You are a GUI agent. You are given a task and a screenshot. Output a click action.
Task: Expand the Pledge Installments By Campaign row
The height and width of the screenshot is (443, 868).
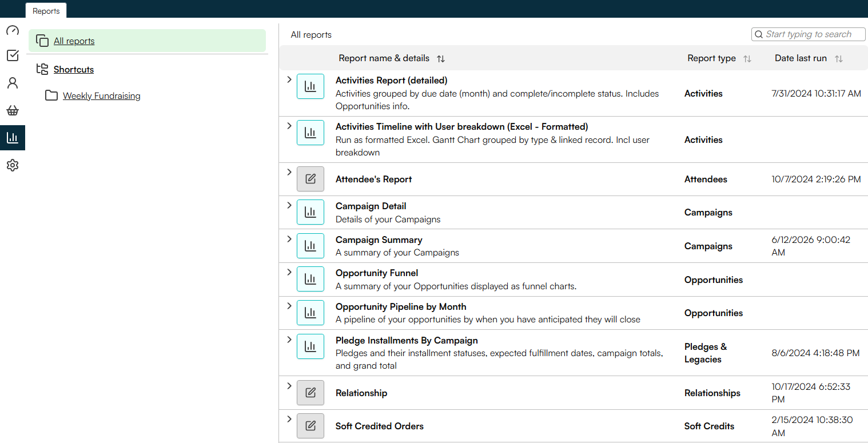[289, 340]
